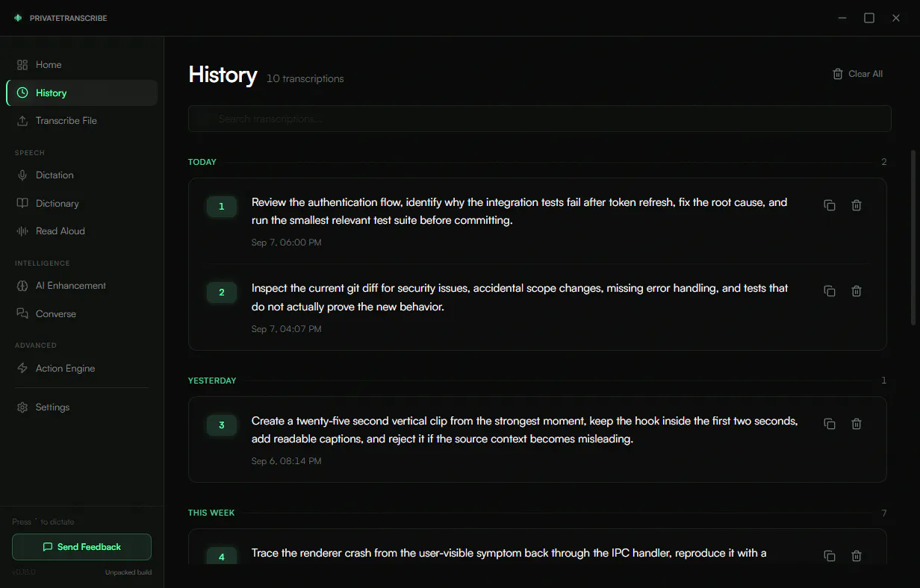Open the Read Aloud page label
This screenshot has height=588, width=920.
60,231
